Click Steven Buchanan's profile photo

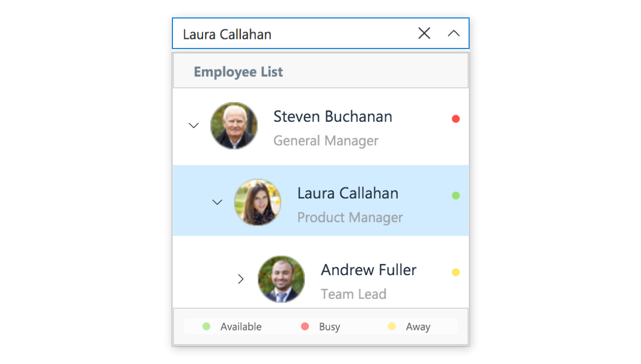point(234,126)
